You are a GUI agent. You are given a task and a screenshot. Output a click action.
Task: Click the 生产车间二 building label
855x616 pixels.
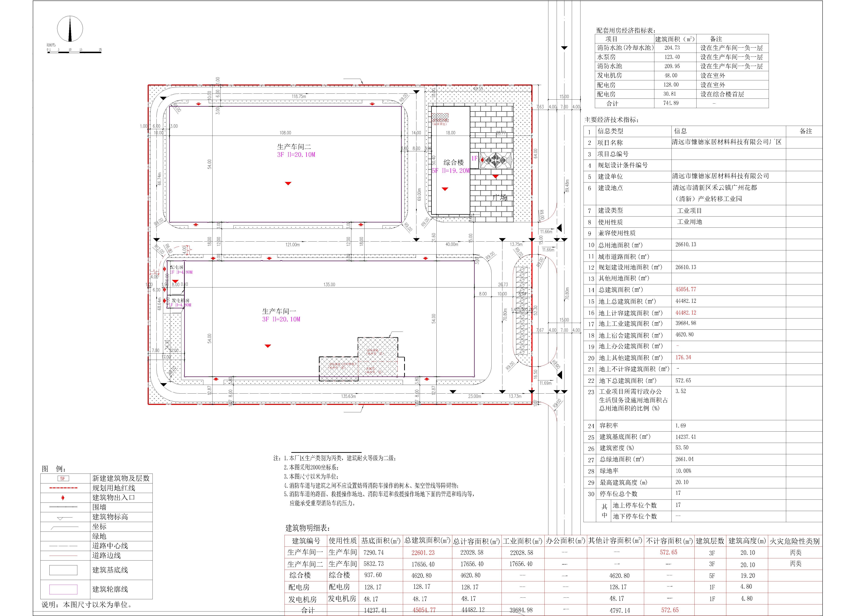click(294, 147)
